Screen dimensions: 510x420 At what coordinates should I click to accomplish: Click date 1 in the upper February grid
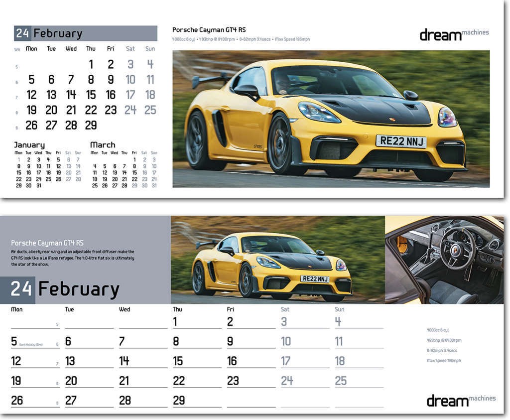[x=91, y=64]
